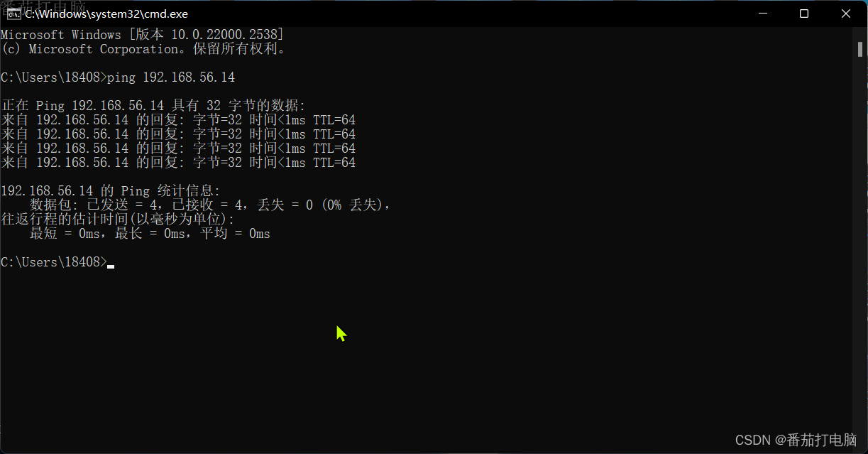Click the cmd.exe title bar icon
Screen dimensions: 868x454
coord(13,13)
